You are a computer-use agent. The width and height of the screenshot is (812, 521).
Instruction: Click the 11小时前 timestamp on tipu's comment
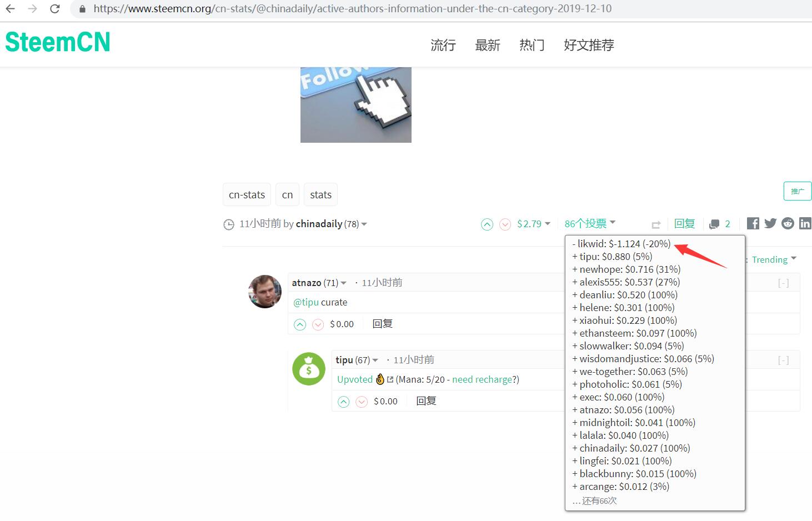coord(414,360)
